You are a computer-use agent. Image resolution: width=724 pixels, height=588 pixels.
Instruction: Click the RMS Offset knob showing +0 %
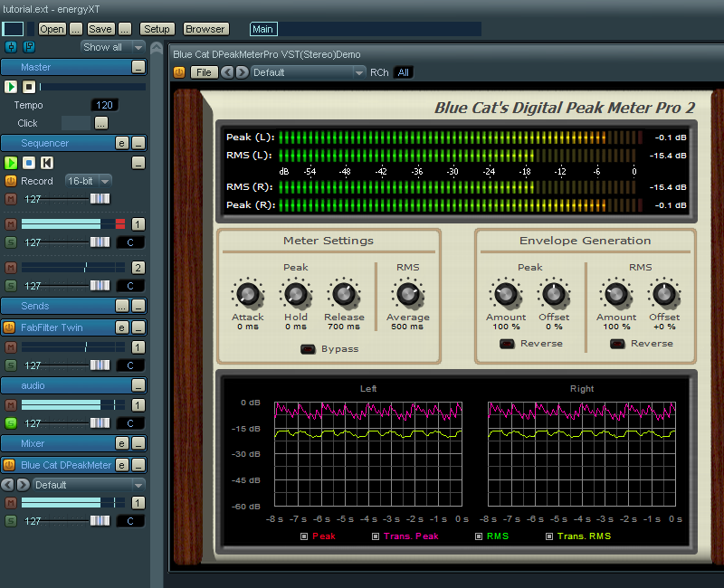pos(664,294)
